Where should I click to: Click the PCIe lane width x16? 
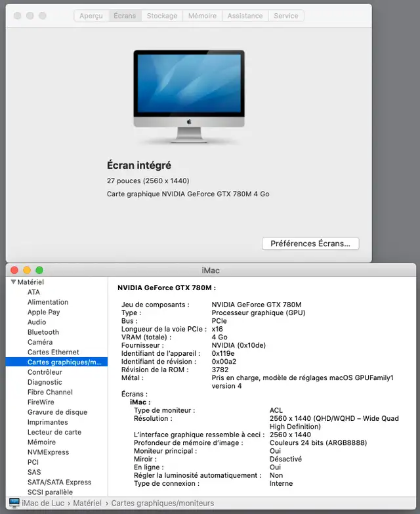pos(217,329)
